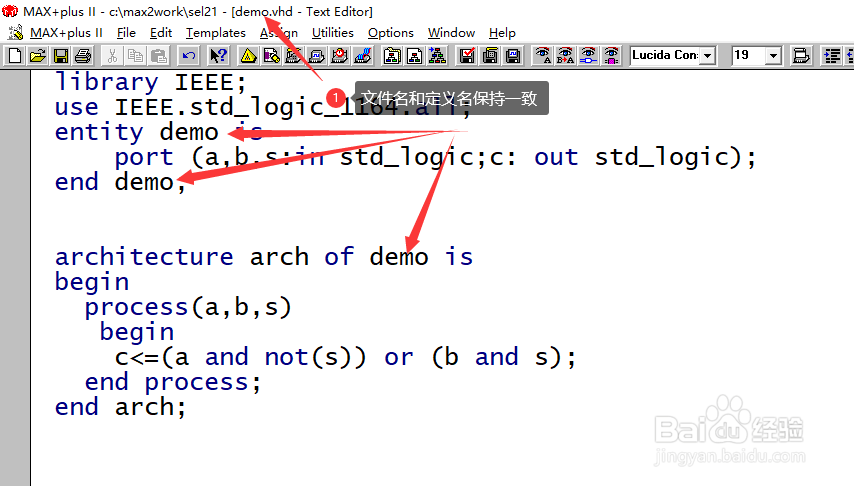
Task: Open the Options menu
Action: pos(391,33)
